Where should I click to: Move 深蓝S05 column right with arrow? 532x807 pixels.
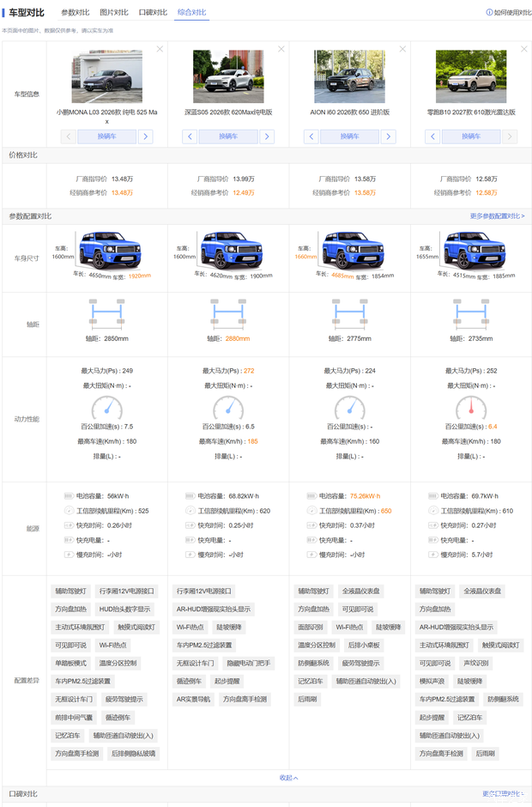pos(267,137)
